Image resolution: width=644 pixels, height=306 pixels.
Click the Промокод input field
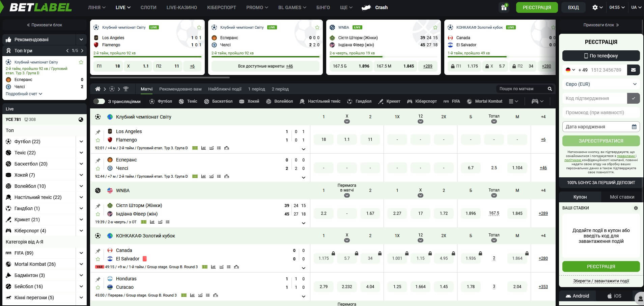tap(601, 112)
